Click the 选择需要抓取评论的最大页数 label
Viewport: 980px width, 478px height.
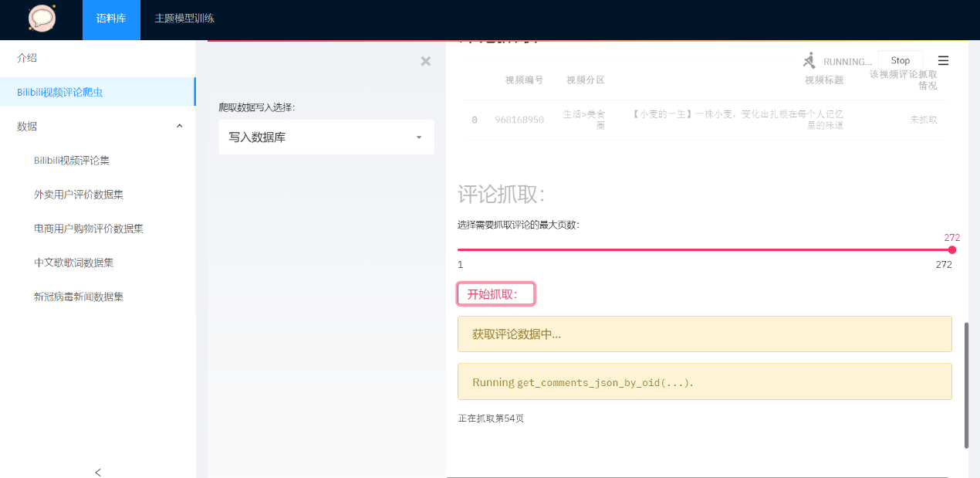coord(519,225)
